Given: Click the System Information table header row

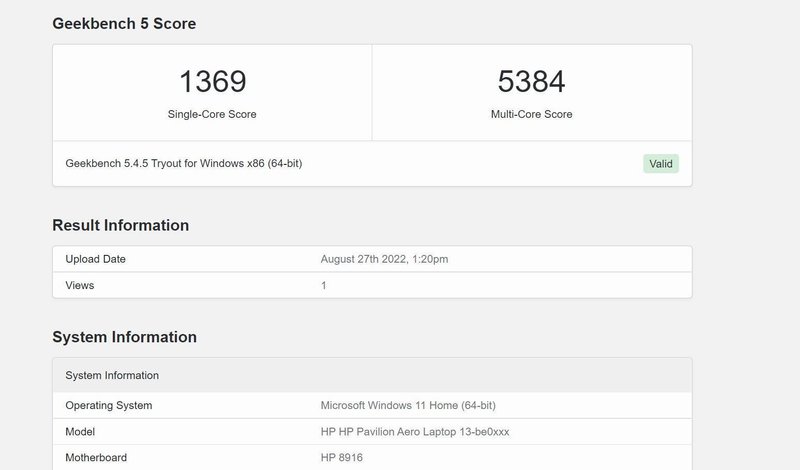Looking at the screenshot, I should pyautogui.click(x=372, y=375).
